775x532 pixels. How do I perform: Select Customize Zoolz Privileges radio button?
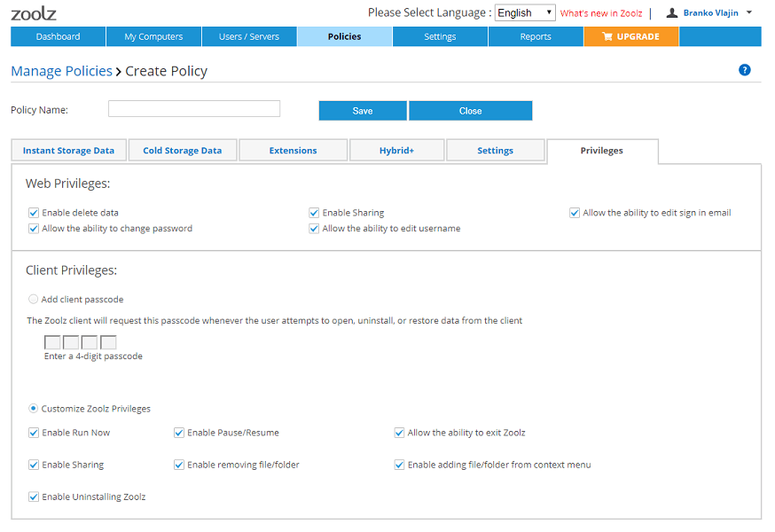(x=33, y=409)
